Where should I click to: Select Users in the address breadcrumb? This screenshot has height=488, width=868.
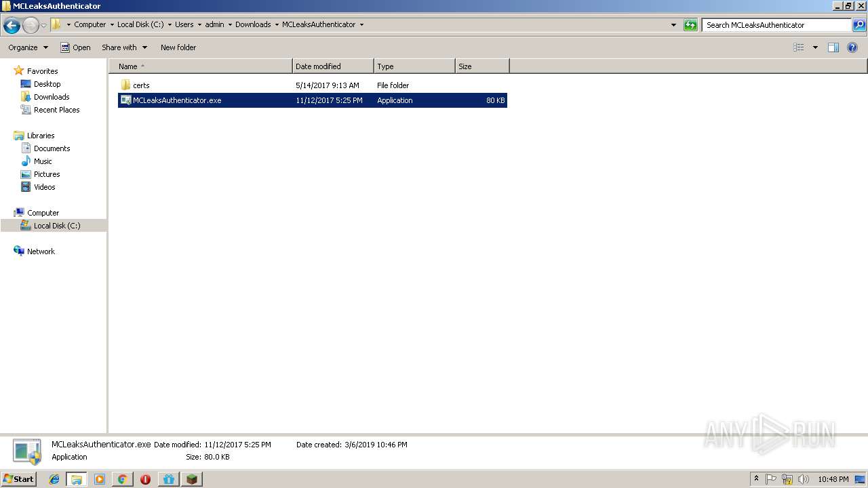tap(184, 24)
